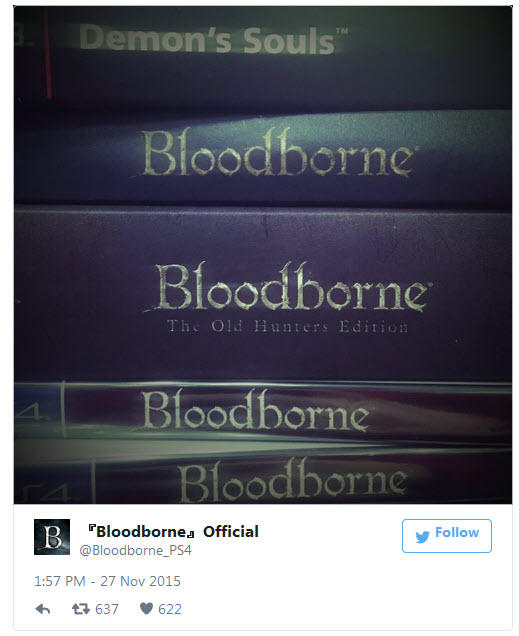Open the 1:57 PM - 27 Nov 2015 timestamp
This screenshot has width=519, height=636.
click(x=107, y=581)
